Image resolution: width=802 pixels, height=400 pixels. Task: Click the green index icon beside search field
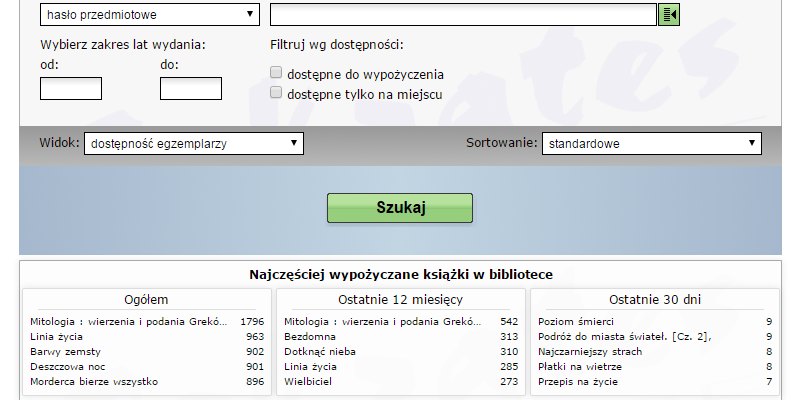(669, 14)
